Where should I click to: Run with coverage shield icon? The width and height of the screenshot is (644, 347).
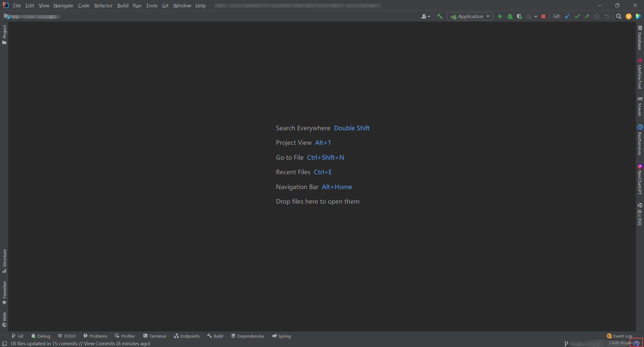coord(519,17)
